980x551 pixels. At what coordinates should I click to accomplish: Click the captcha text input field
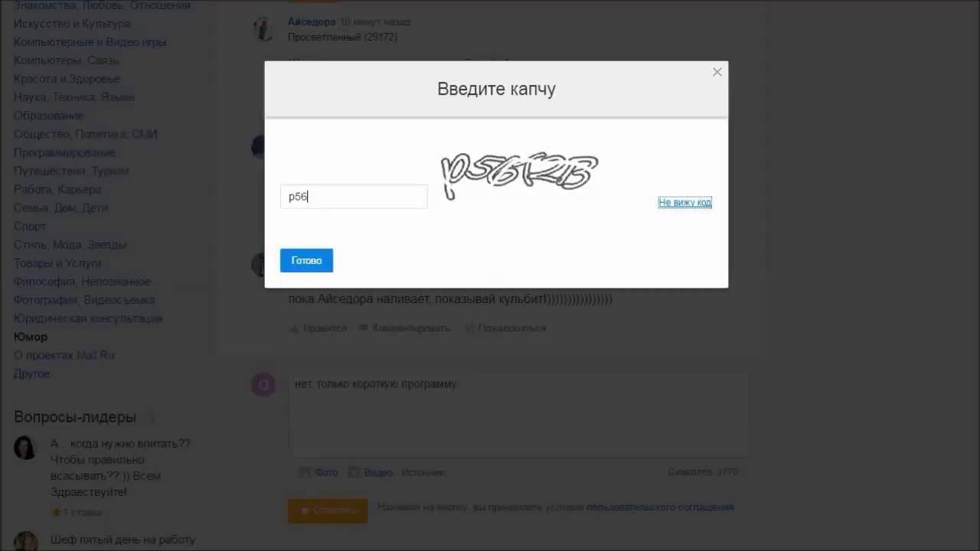354,197
